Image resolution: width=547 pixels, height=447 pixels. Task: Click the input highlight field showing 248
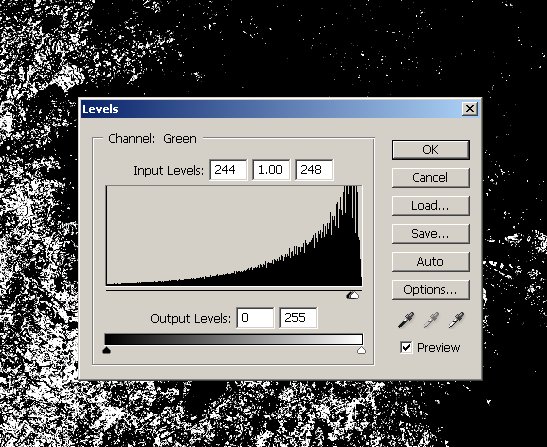coord(314,170)
